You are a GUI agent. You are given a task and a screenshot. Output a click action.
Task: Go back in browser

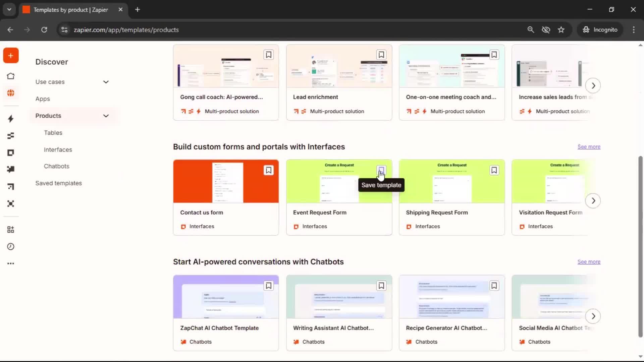tap(10, 30)
